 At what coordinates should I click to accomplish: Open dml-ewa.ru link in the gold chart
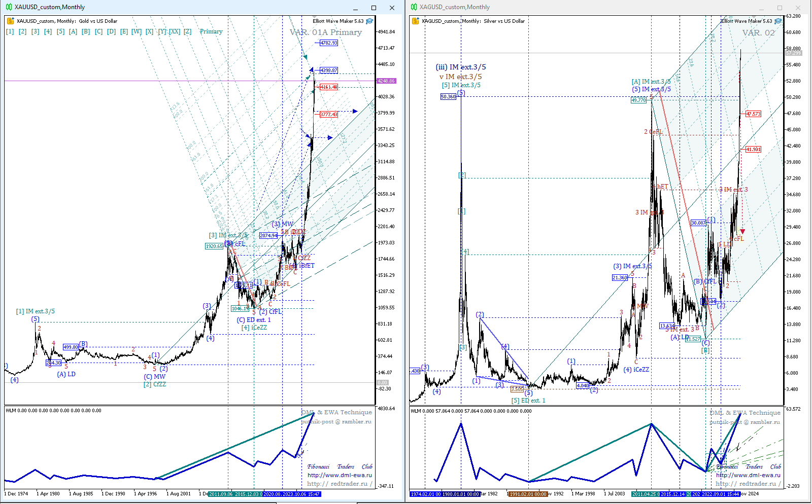click(x=340, y=475)
